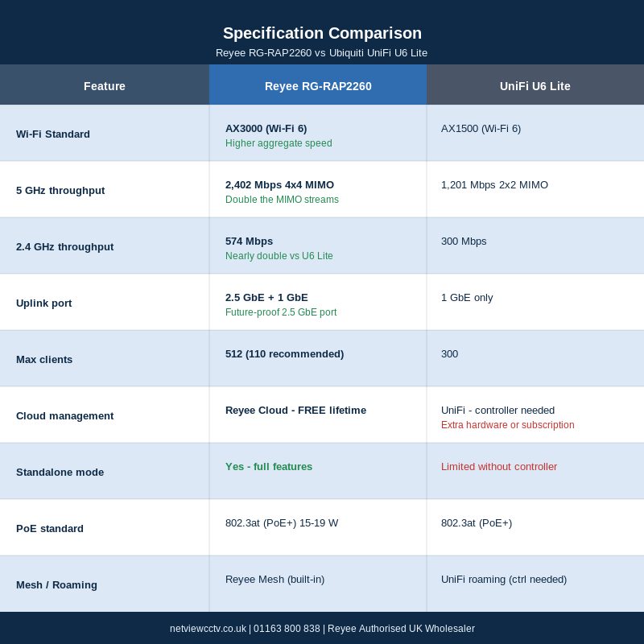Select the 'UniFi U6 Lite' column header
Screen dimensions: 644x644
click(x=535, y=86)
